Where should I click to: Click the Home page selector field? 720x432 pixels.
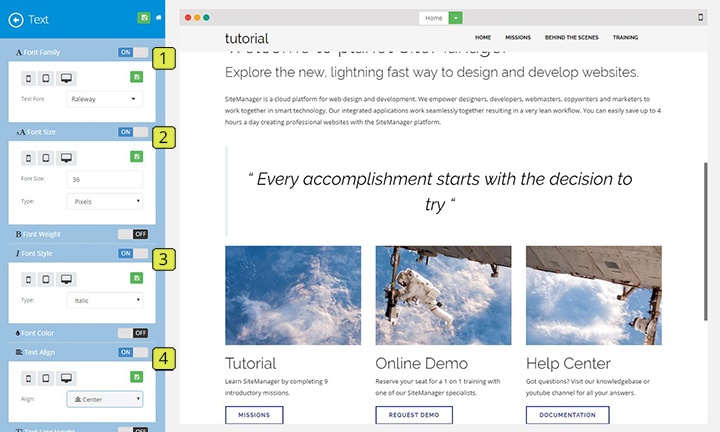(x=434, y=18)
